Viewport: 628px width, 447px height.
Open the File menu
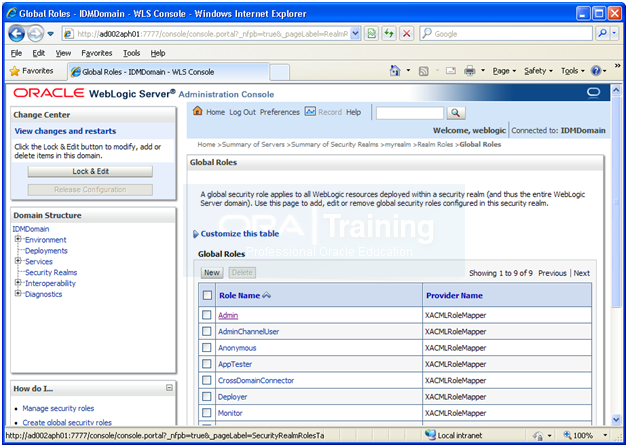click(16, 53)
